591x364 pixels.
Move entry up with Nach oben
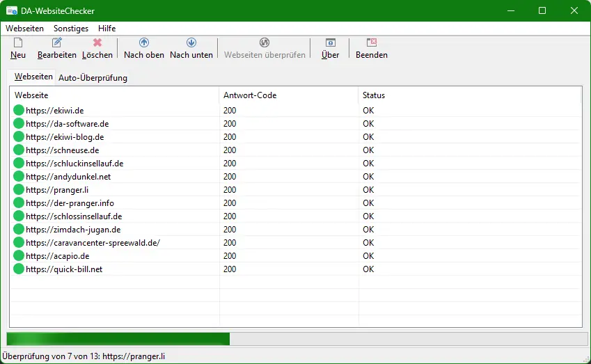coord(144,43)
